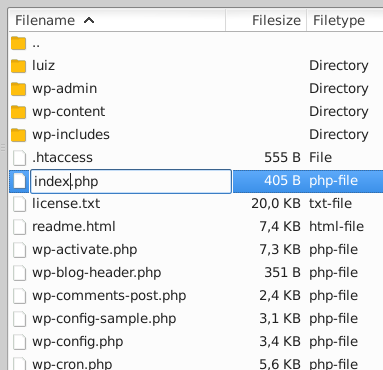Select the wp-content folder icon
The height and width of the screenshot is (370, 383).
coord(18,112)
